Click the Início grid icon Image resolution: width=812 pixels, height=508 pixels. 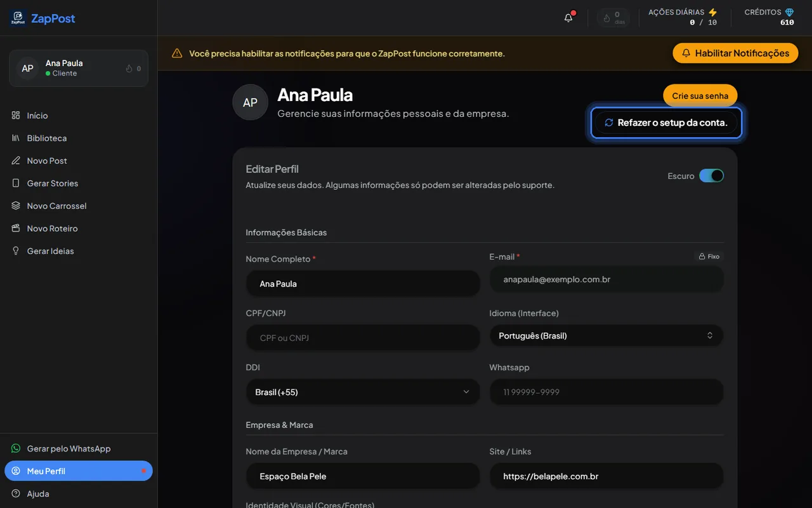tap(16, 116)
